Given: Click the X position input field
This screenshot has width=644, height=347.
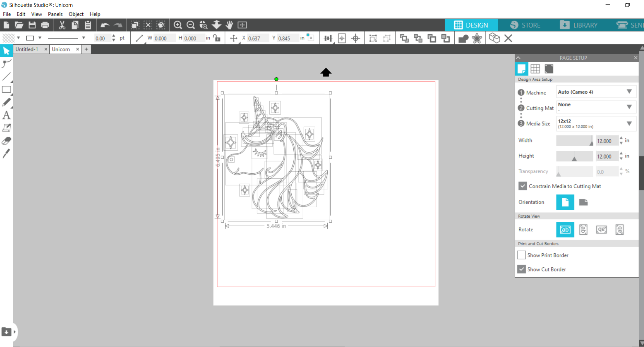Looking at the screenshot, I should (258, 38).
